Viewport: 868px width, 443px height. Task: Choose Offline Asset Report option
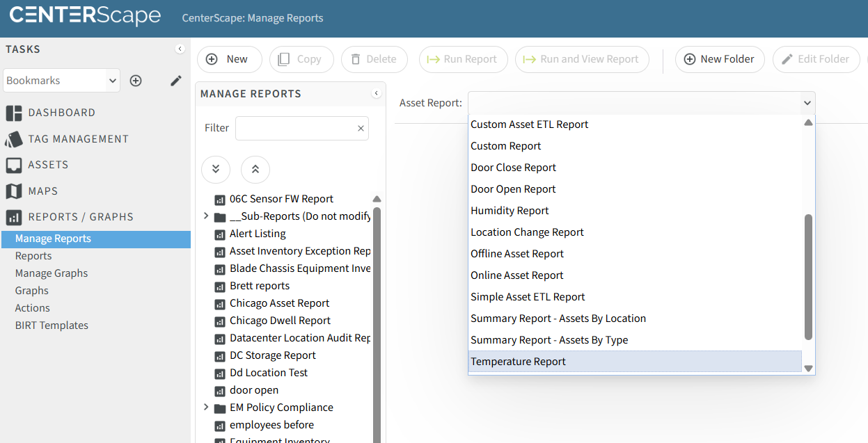[635, 254]
